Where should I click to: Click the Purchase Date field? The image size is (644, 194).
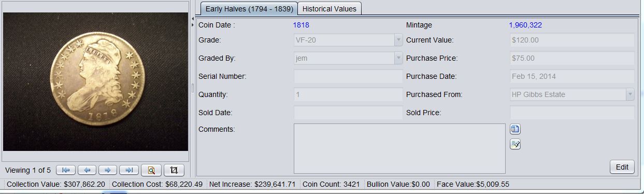pyautogui.click(x=573, y=76)
